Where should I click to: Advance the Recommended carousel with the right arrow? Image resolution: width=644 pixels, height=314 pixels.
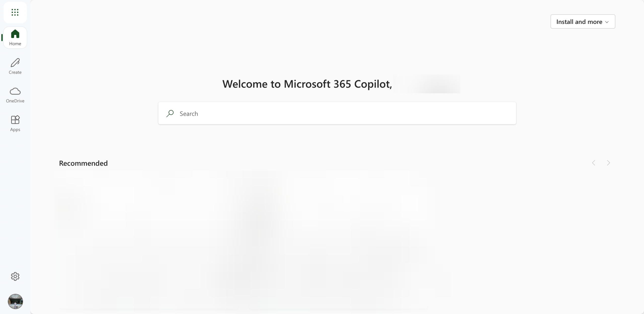point(608,163)
